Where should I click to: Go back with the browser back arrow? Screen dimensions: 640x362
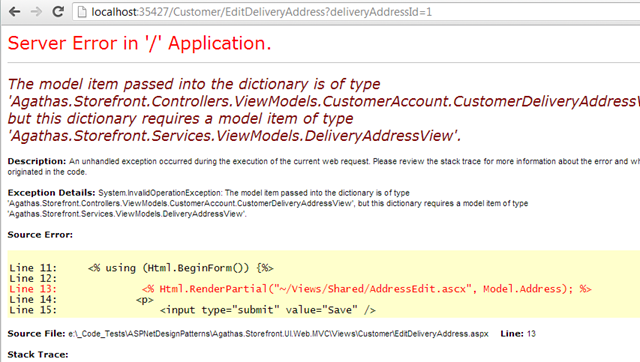click(15, 12)
